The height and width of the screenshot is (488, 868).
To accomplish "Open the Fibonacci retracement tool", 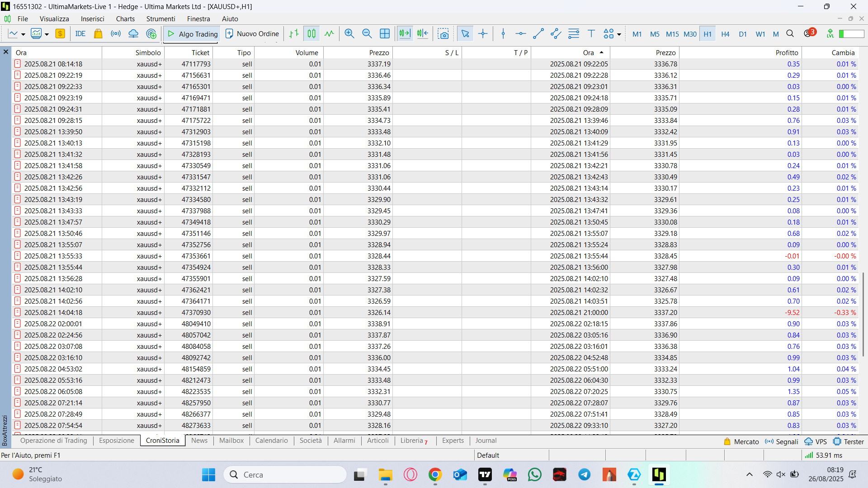I will (574, 34).
